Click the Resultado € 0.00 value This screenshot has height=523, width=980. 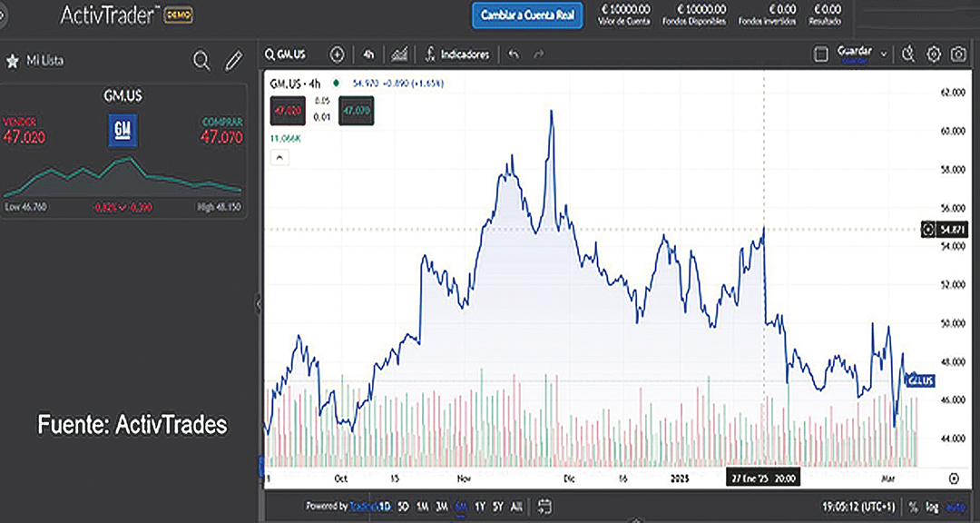point(827,9)
